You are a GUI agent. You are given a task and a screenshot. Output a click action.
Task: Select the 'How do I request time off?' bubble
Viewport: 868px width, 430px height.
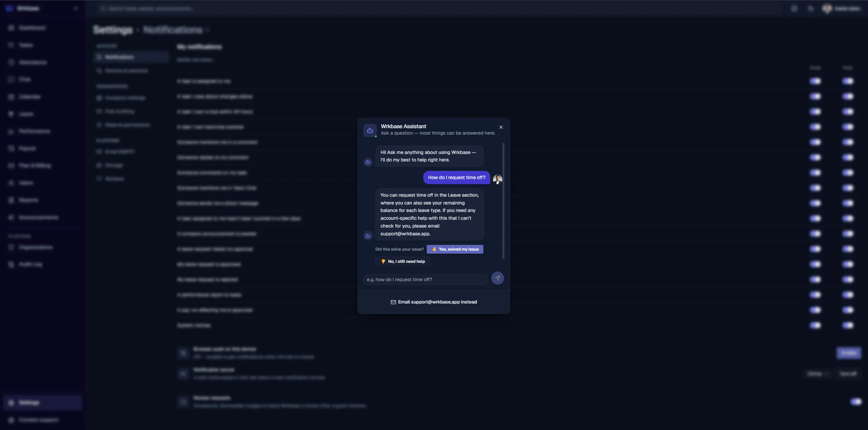[x=457, y=177]
